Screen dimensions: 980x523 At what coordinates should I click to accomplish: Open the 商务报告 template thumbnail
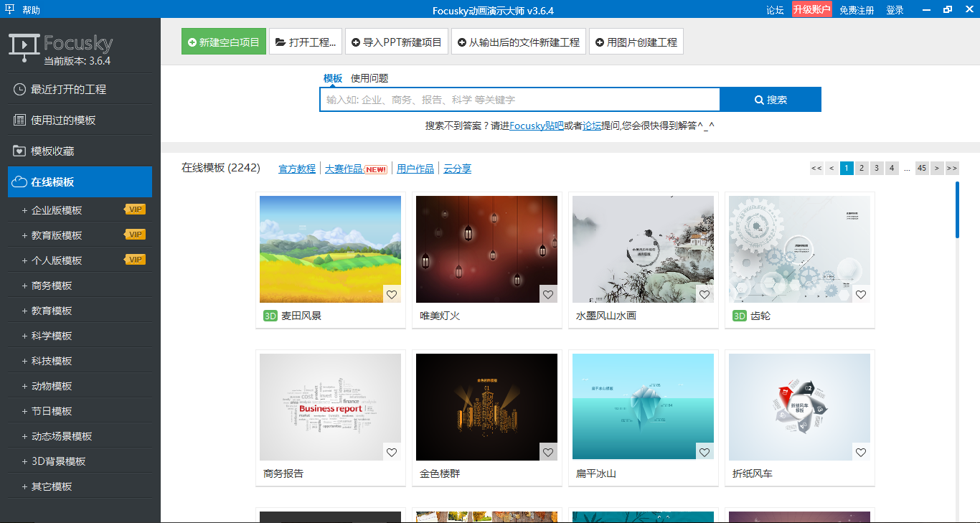pos(330,407)
